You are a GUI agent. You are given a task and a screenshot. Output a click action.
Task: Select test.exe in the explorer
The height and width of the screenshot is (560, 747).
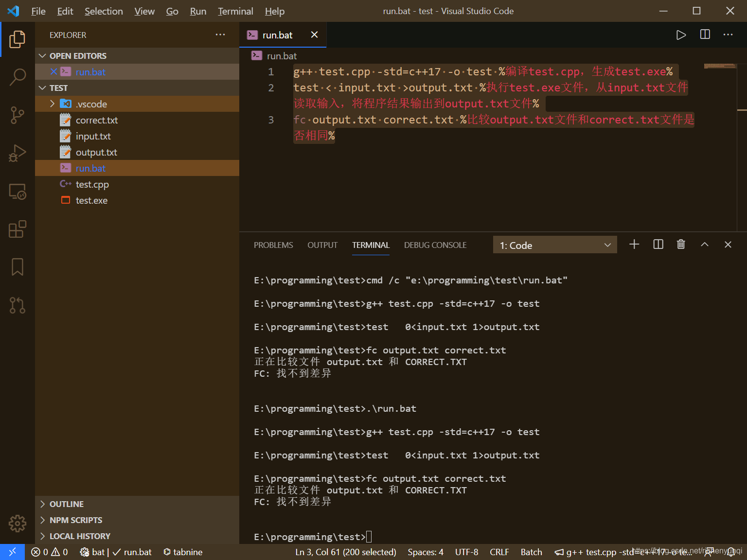tap(137, 200)
